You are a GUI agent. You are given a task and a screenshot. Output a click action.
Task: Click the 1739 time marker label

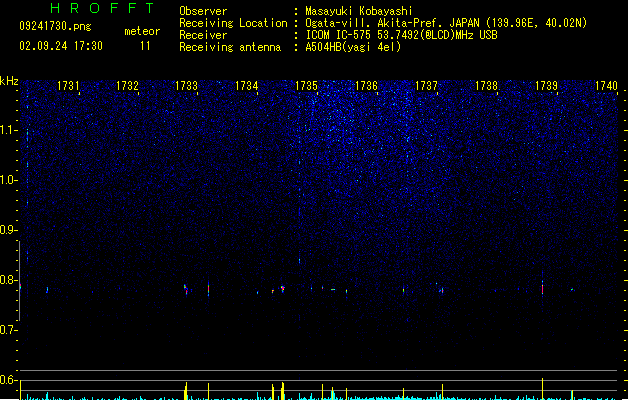pyautogui.click(x=546, y=86)
